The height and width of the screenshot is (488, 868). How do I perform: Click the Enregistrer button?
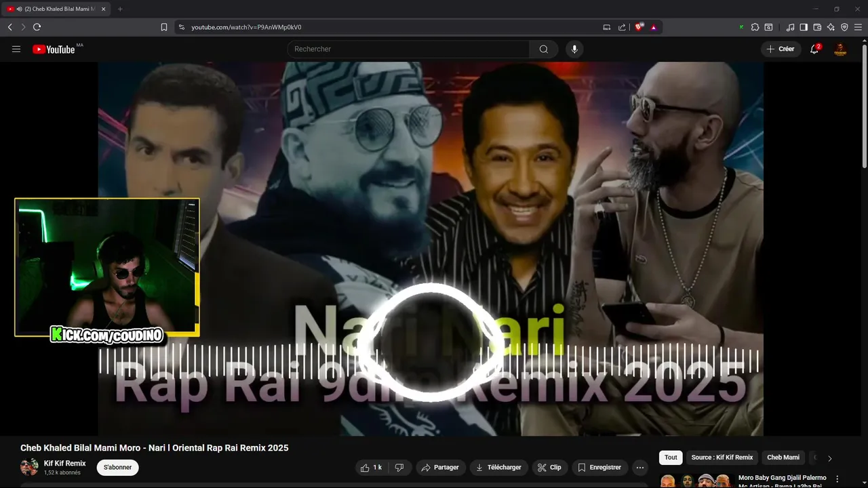point(599,468)
